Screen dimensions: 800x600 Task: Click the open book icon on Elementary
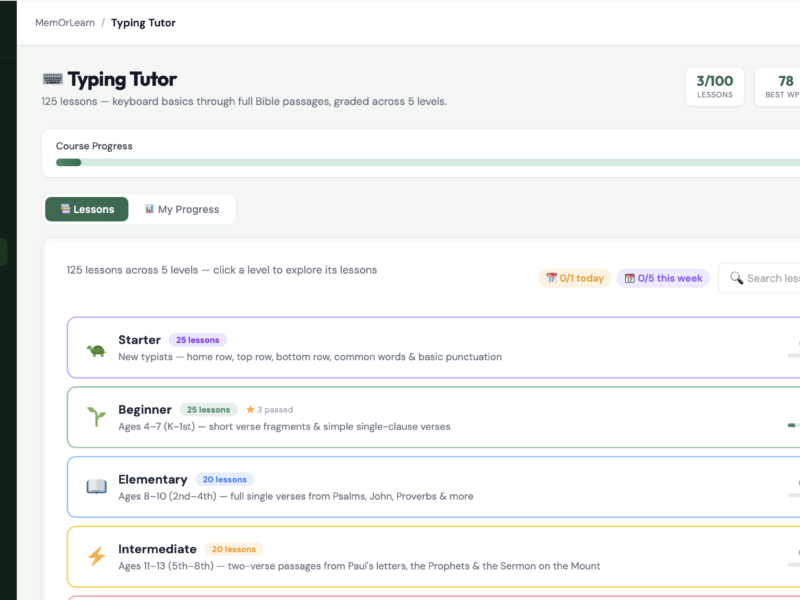pyautogui.click(x=96, y=486)
